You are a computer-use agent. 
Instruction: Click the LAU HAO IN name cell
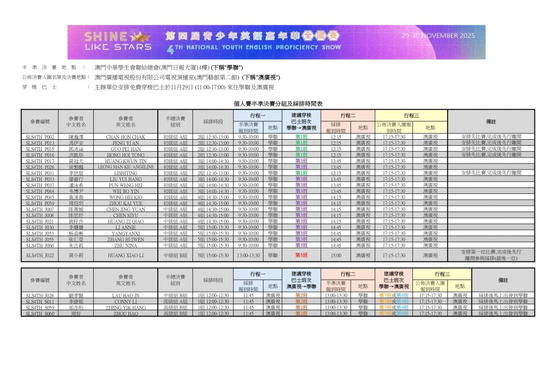click(125, 295)
